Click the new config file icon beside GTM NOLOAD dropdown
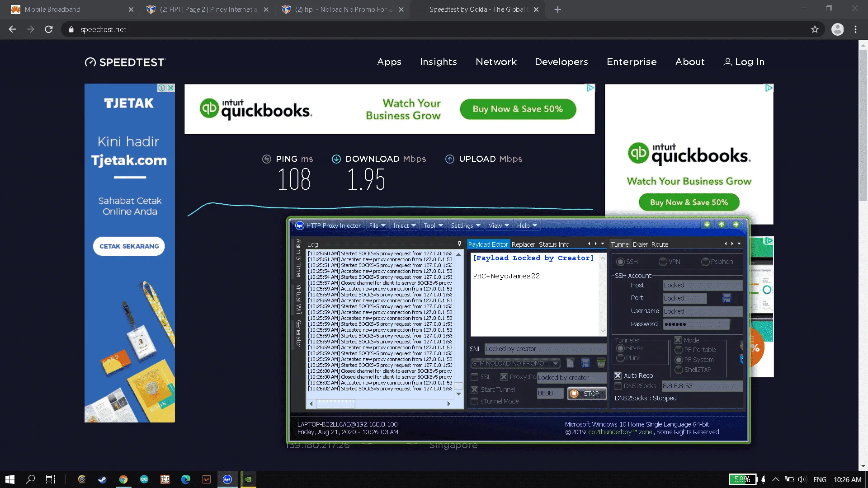This screenshot has width=868, height=488. (x=571, y=363)
